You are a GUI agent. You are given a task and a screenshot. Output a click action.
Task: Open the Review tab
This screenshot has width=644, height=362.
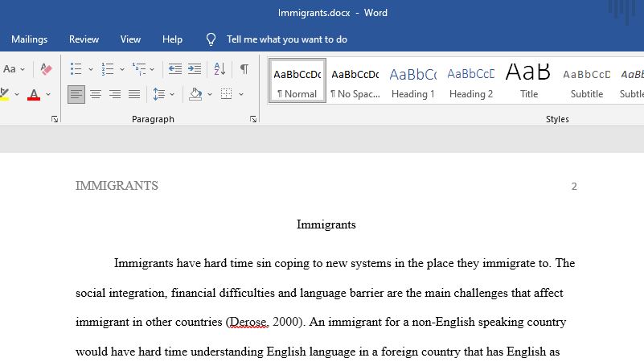pos(84,39)
